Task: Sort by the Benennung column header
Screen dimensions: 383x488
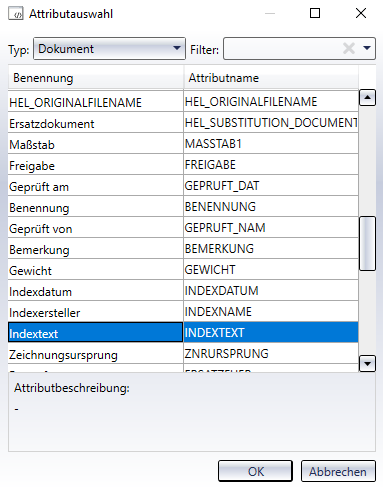Action: [96, 78]
